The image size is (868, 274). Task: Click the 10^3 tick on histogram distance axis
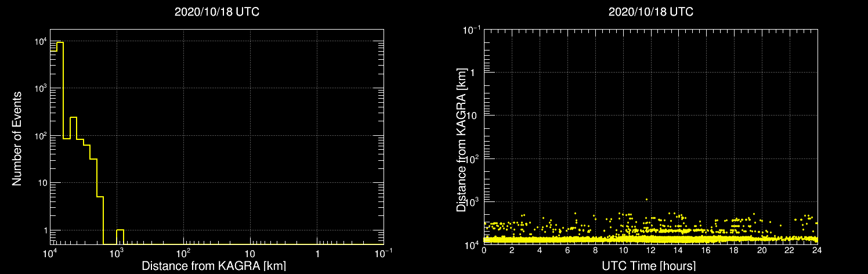pyautogui.click(x=117, y=253)
